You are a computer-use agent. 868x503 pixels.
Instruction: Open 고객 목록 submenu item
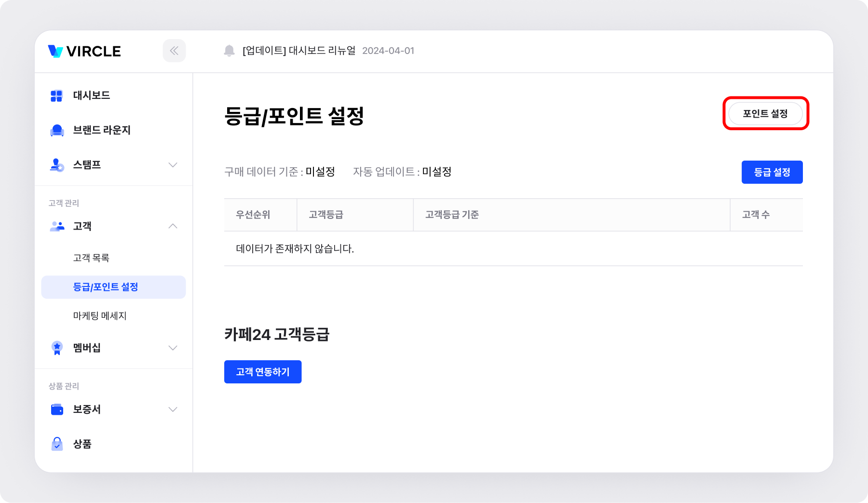(x=91, y=258)
